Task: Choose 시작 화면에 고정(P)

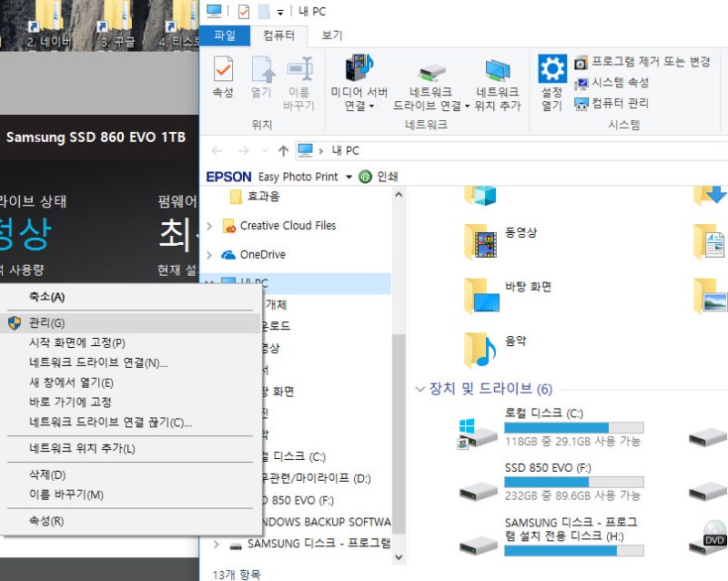Action: (x=130, y=343)
